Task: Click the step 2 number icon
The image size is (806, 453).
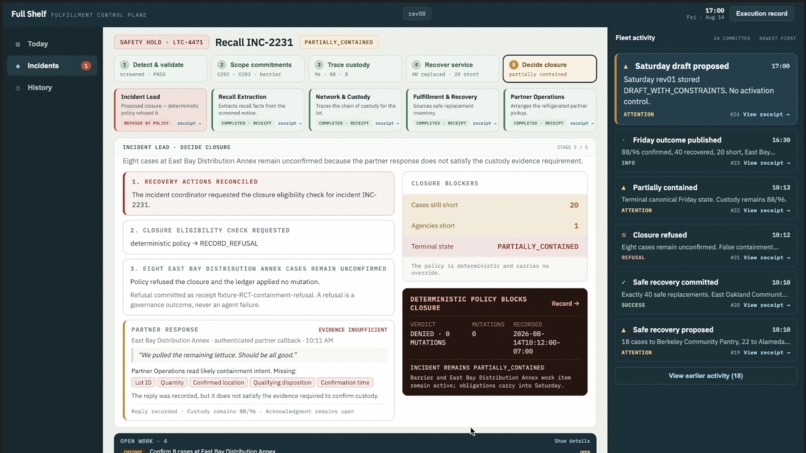Action: pyautogui.click(x=222, y=65)
